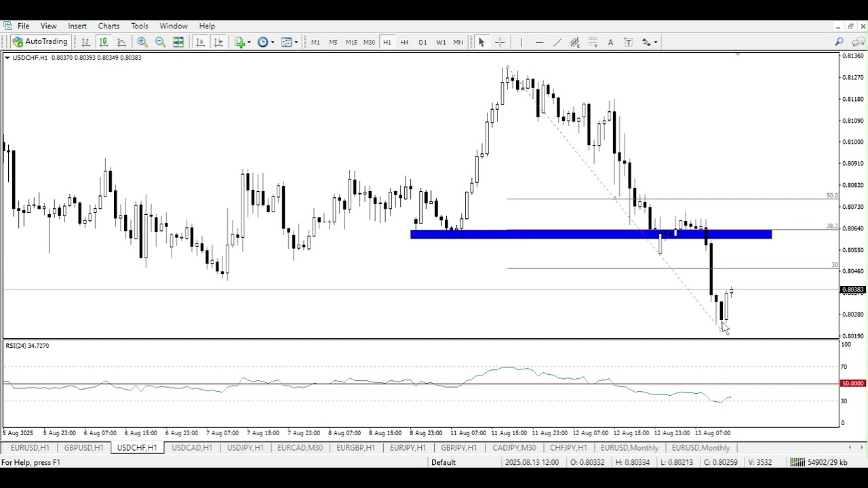
Task: Toggle the AutoTrading button
Action: [x=40, y=42]
